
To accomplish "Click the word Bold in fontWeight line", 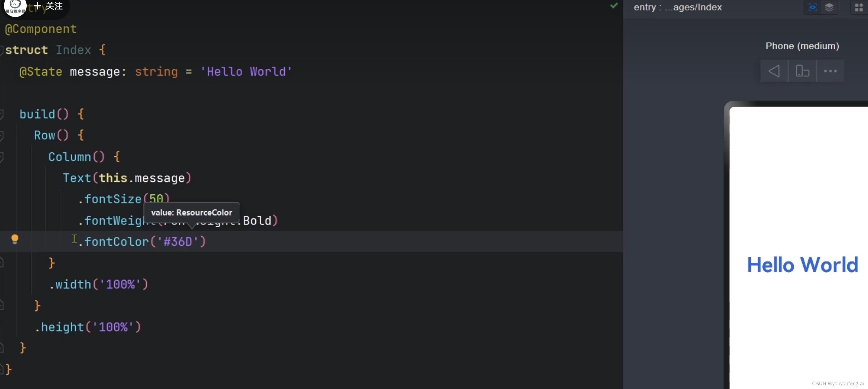I will point(257,220).
